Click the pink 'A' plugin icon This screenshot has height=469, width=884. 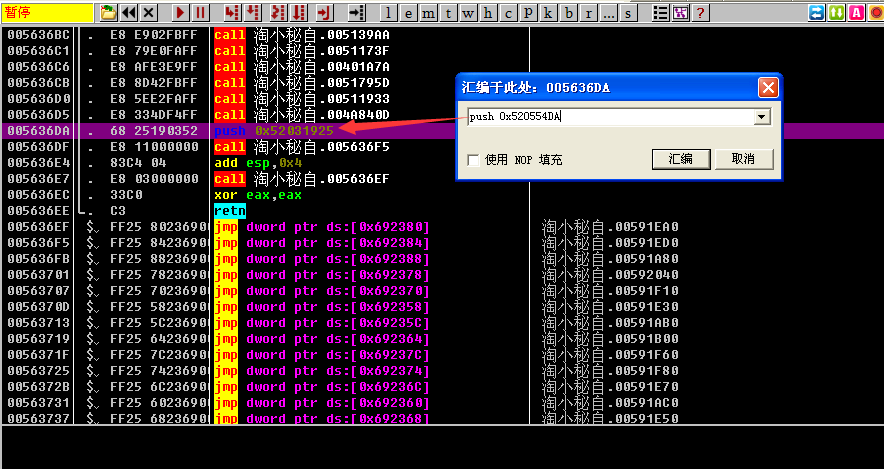click(x=857, y=12)
